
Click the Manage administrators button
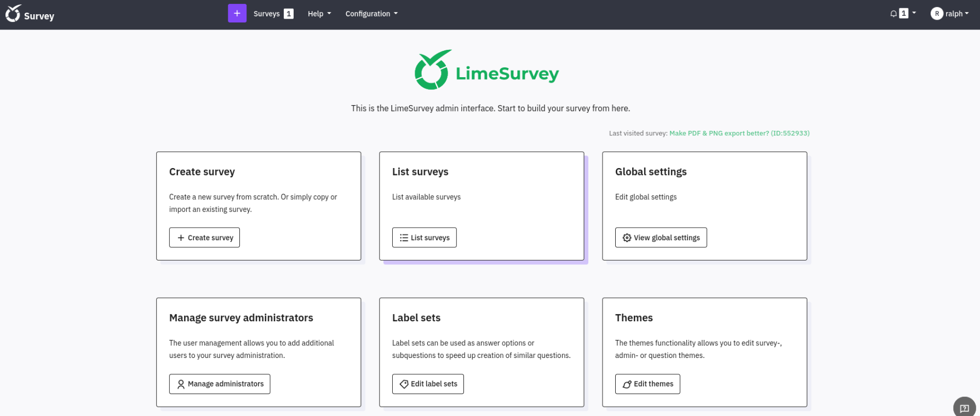coord(220,384)
